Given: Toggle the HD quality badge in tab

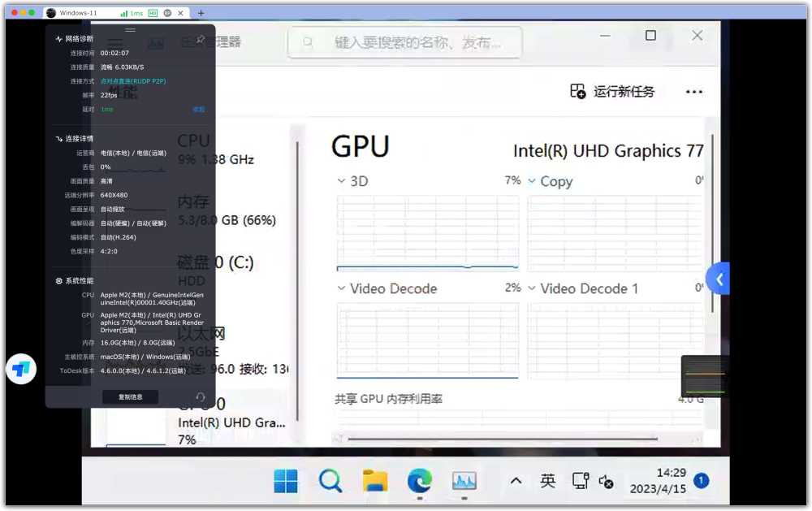Looking at the screenshot, I should (153, 13).
